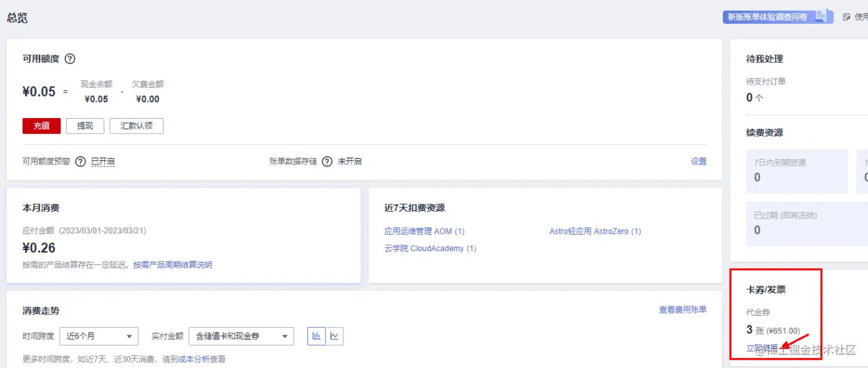Click the 已过期 (即将冻结) card
Image resolution: width=868 pixels, height=368 pixels.
point(807,224)
